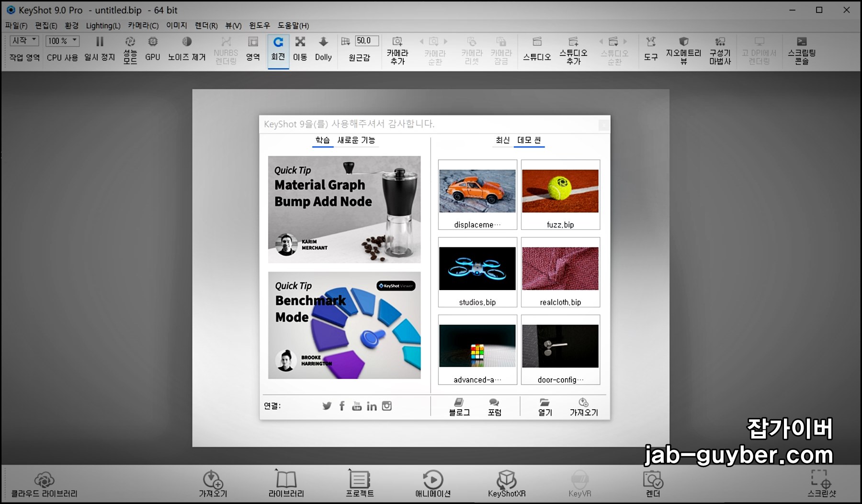Click the 블로그 blog button
862x504 pixels.
[459, 407]
